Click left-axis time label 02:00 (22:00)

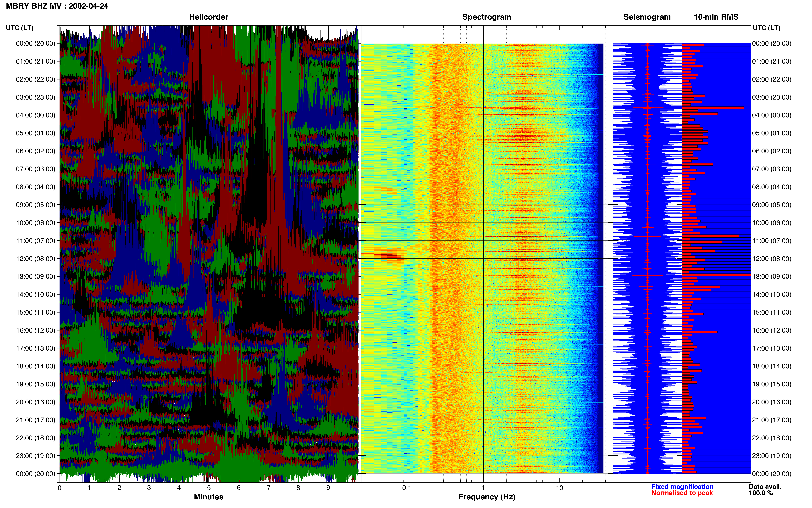(x=36, y=79)
